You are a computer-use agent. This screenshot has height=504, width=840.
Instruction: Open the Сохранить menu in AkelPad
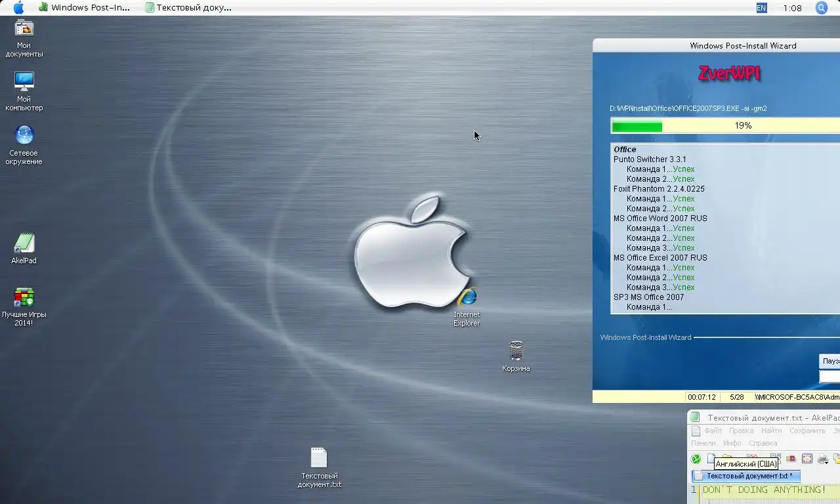808,430
